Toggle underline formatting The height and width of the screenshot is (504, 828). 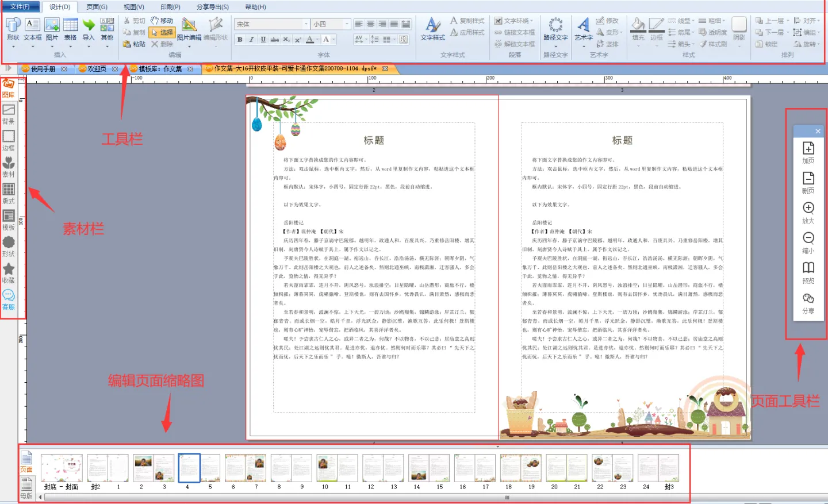263,40
